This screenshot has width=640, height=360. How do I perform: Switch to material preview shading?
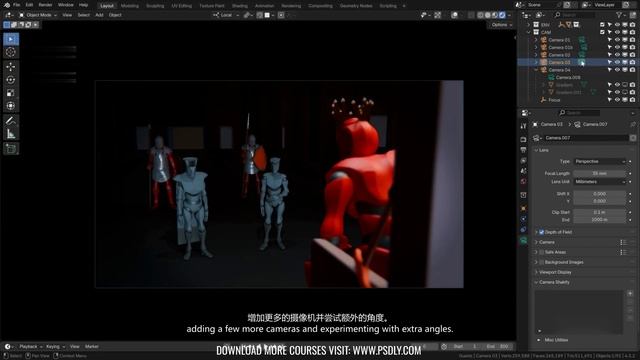[495, 15]
